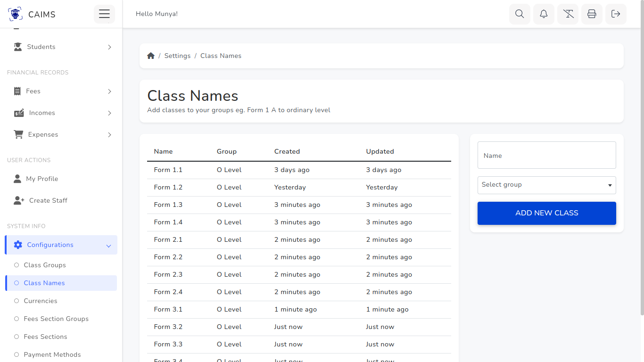
Task: Open Fees Section Groups menu item
Action: tap(61, 319)
